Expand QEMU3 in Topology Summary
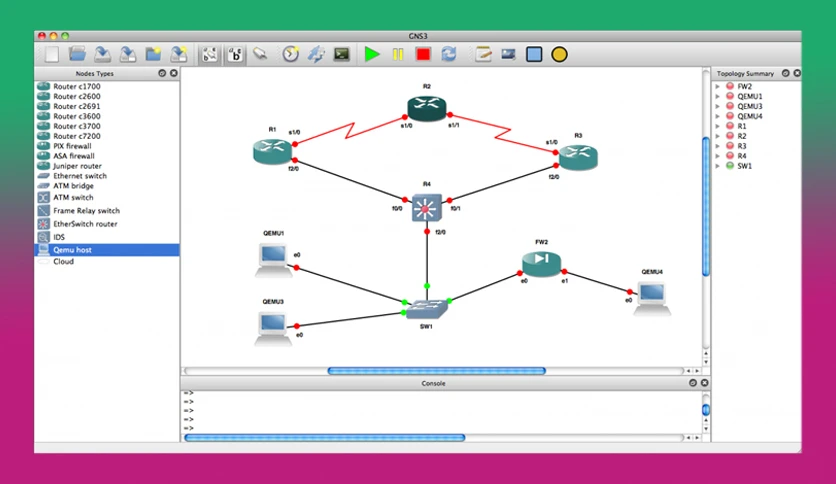 [718, 106]
